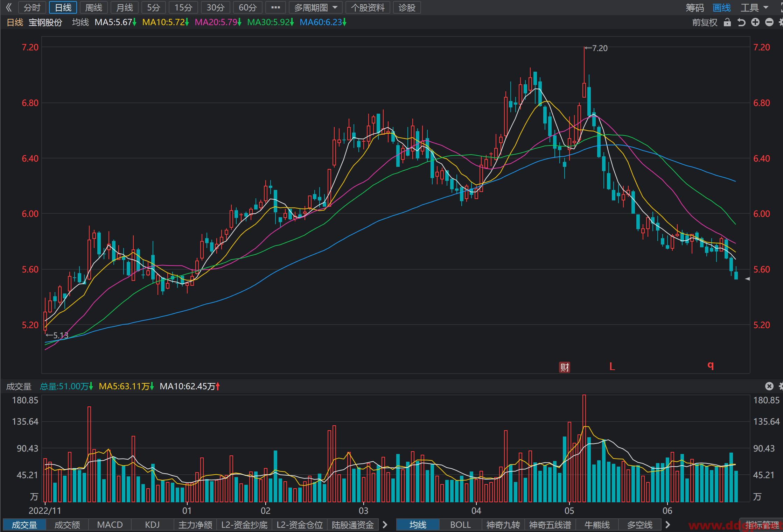Open 个股资料 stock information
Image resolution: width=783 pixels, height=532 pixels.
click(x=368, y=7)
